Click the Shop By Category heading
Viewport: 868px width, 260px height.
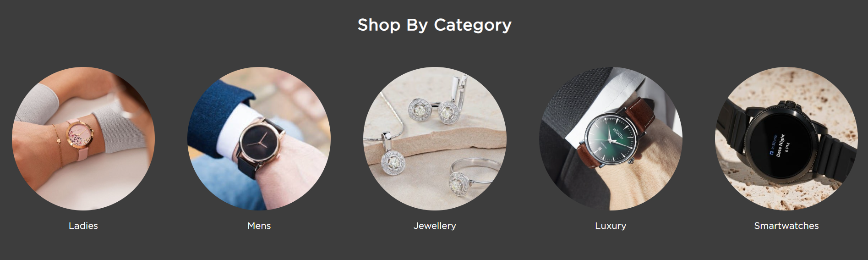click(x=434, y=25)
